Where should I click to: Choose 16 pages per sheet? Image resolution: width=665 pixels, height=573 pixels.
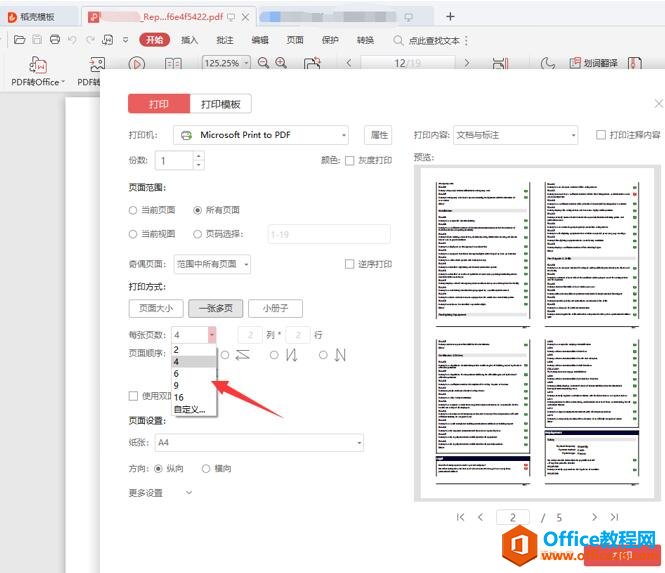(194, 397)
